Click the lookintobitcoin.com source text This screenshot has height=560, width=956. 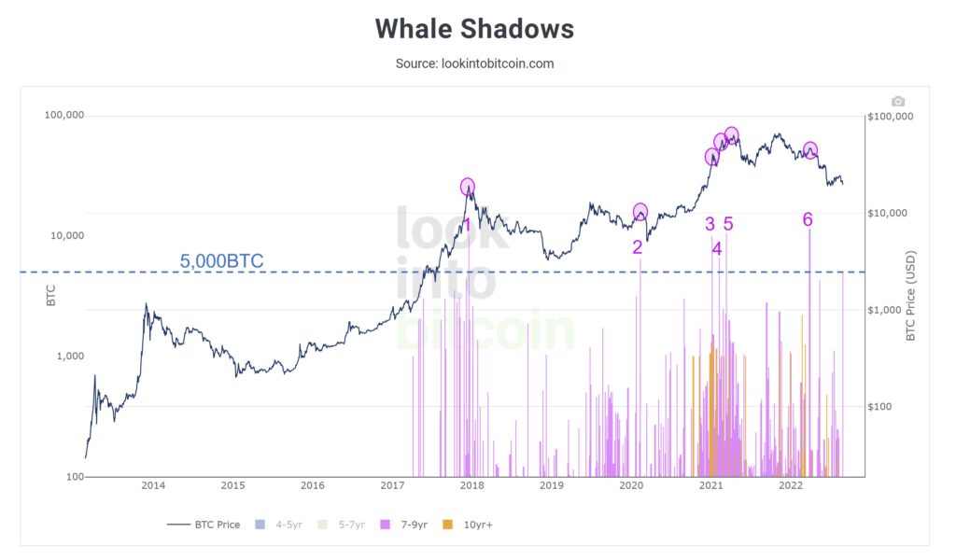[x=474, y=63]
